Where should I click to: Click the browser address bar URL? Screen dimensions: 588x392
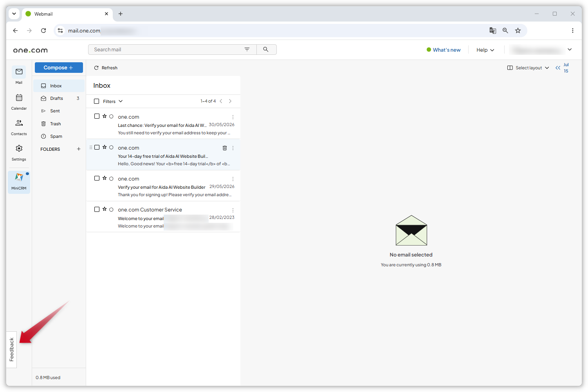click(84, 31)
